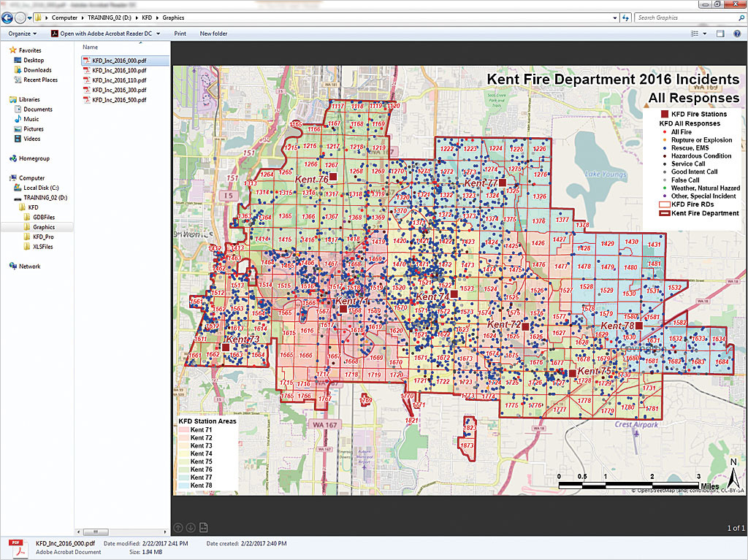The width and height of the screenshot is (748, 560).
Task: Click the fit page icon in preview
Action: click(204, 528)
